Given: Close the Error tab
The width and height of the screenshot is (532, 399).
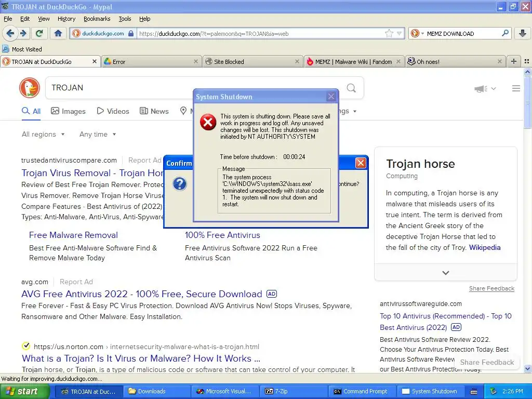Looking at the screenshot, I should (196, 61).
